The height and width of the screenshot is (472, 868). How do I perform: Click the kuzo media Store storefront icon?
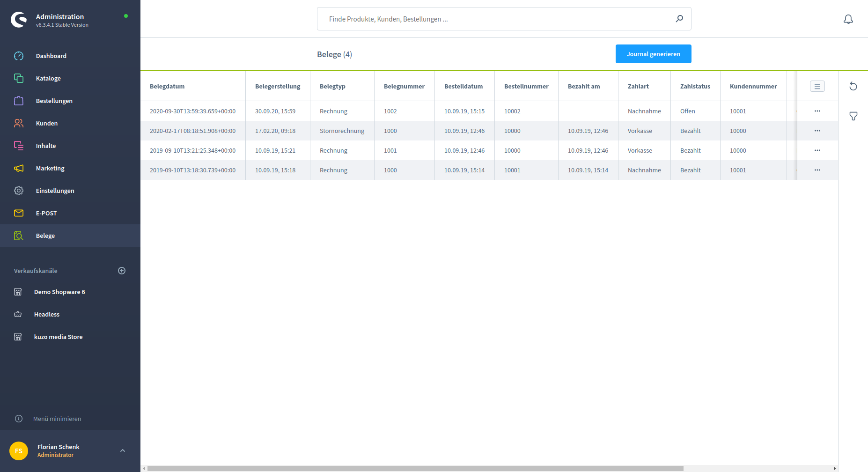point(18,337)
